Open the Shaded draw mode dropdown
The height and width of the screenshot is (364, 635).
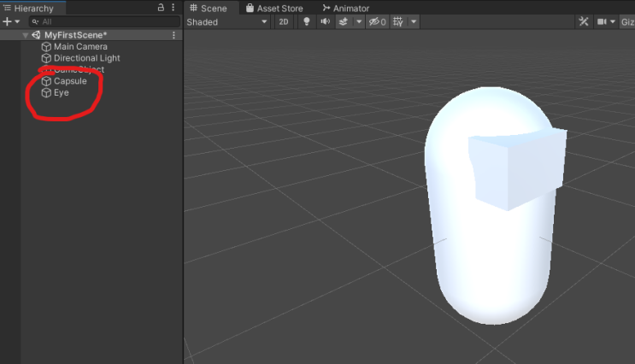click(226, 22)
